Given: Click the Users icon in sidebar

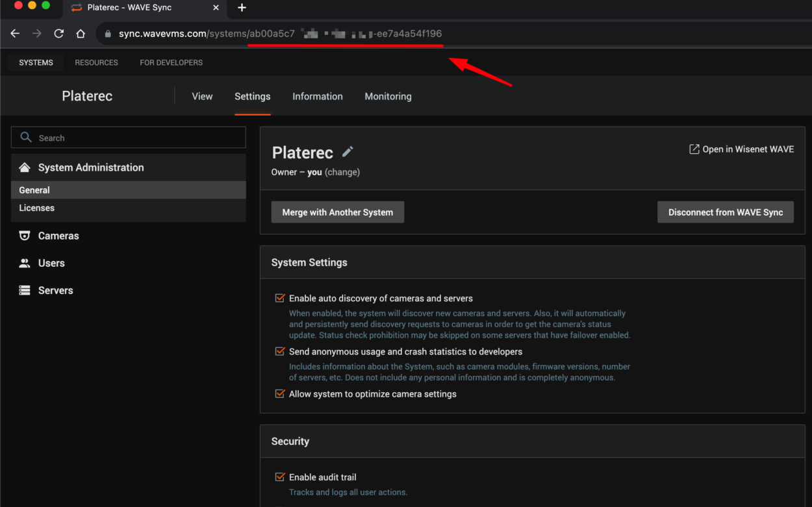Looking at the screenshot, I should 25,263.
